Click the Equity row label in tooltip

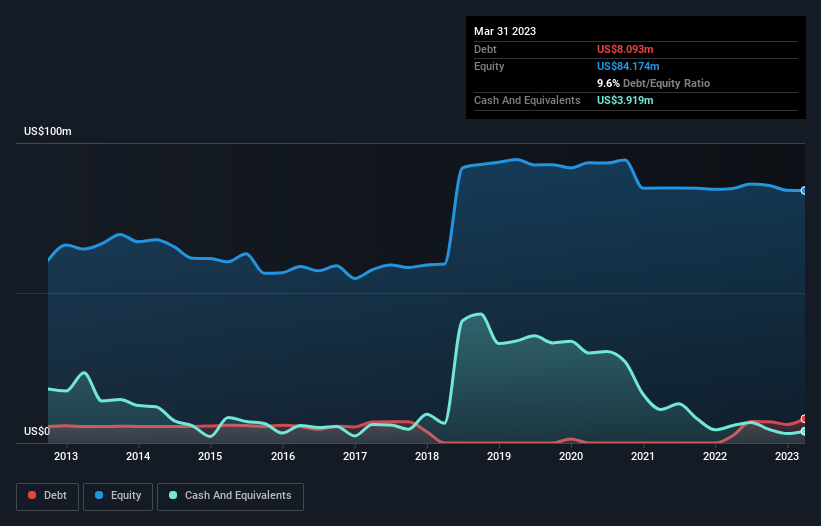pyautogui.click(x=489, y=66)
